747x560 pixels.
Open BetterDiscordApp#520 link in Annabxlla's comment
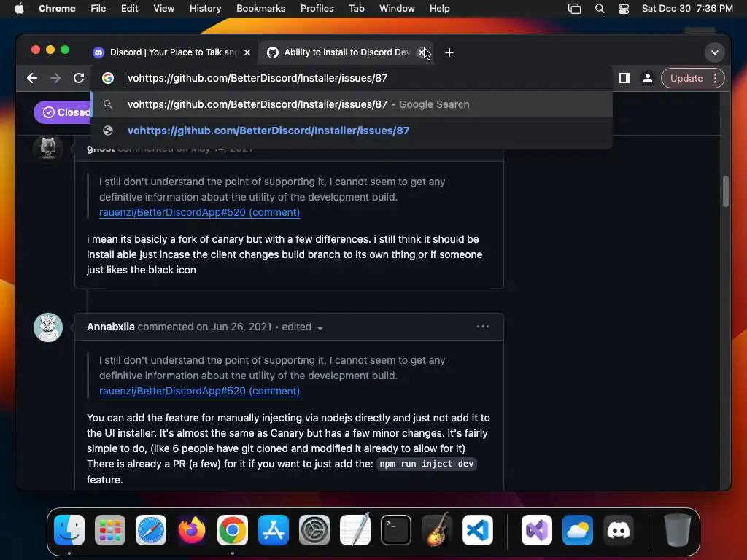tap(200, 391)
